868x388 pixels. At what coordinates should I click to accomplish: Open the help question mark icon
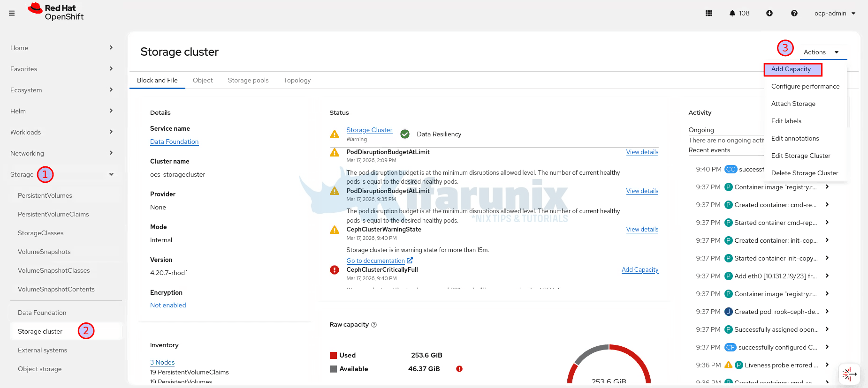794,13
